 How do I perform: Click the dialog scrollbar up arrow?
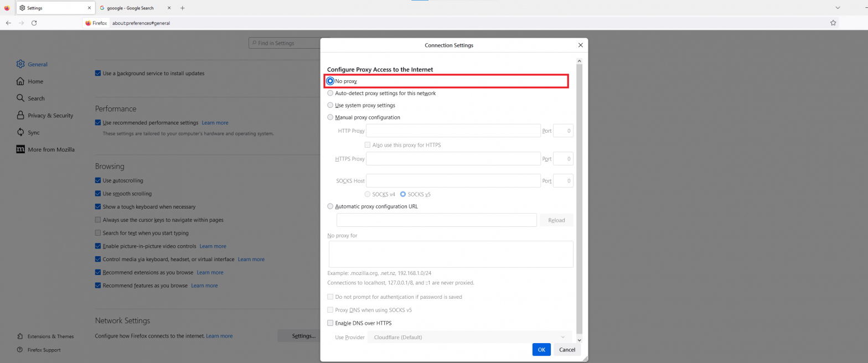click(579, 61)
